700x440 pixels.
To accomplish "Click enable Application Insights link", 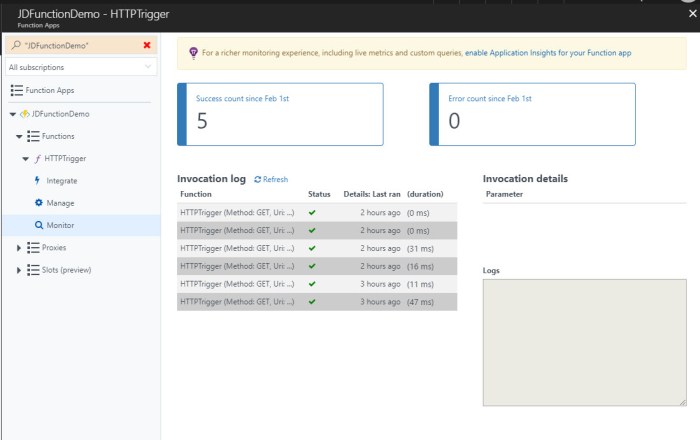I will pos(548,53).
